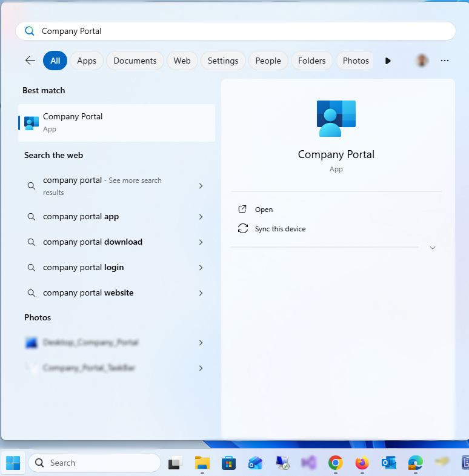Open first photo result thumbnail
This screenshot has height=476, width=469.
point(32,343)
